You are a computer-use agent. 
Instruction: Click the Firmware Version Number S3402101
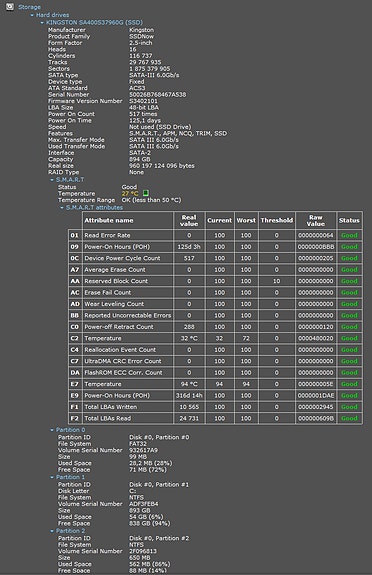[x=143, y=101]
